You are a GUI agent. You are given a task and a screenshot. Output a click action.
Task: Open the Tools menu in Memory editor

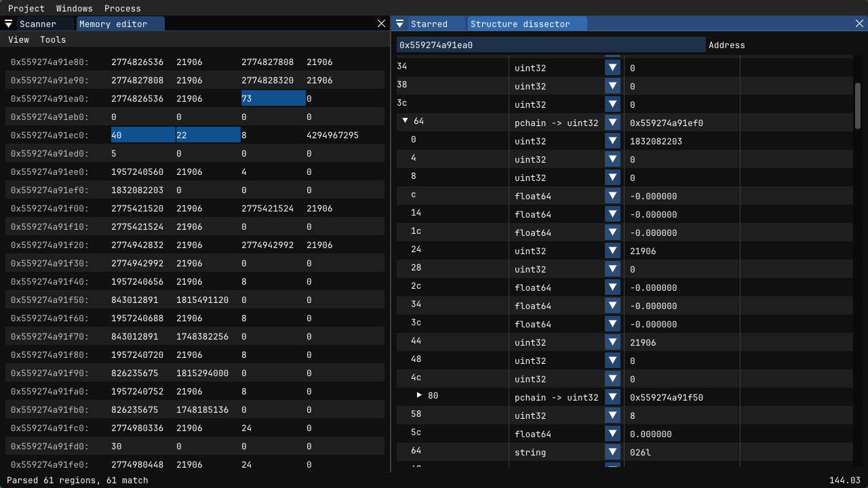pos(53,39)
